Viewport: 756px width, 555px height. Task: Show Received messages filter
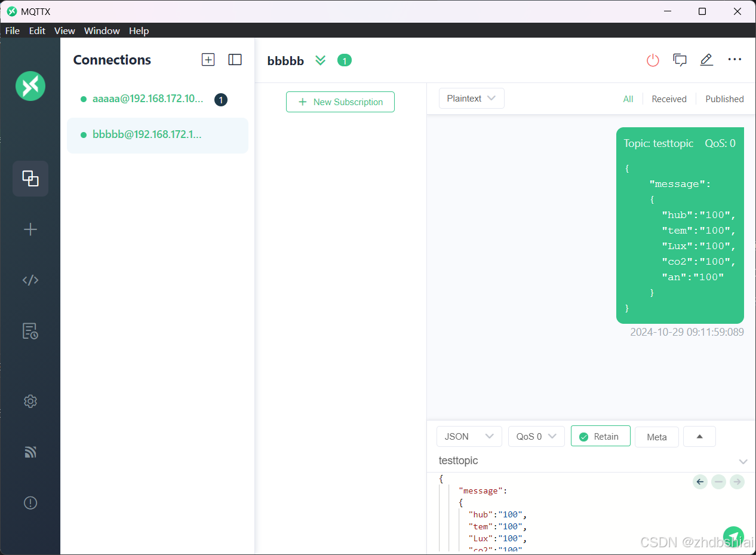(669, 99)
